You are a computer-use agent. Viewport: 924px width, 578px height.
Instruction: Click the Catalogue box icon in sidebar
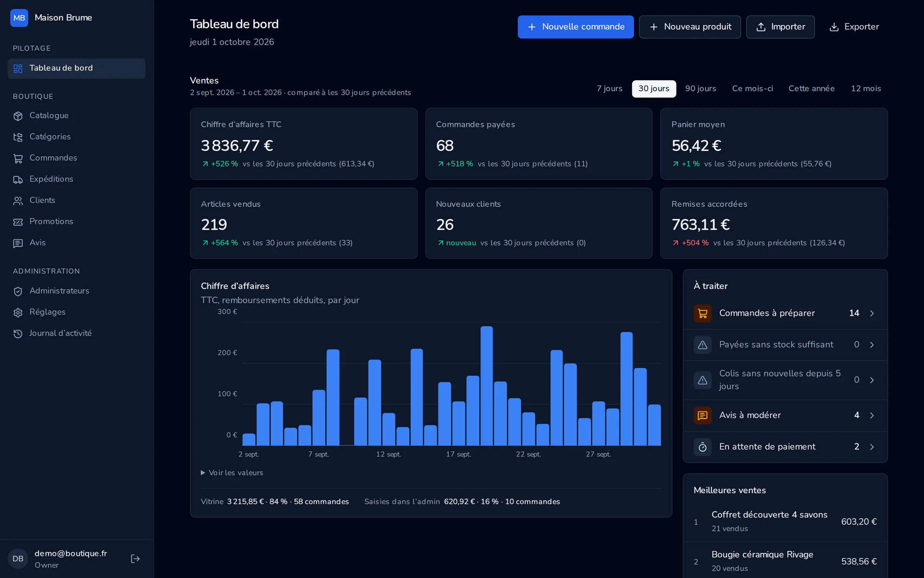point(18,116)
